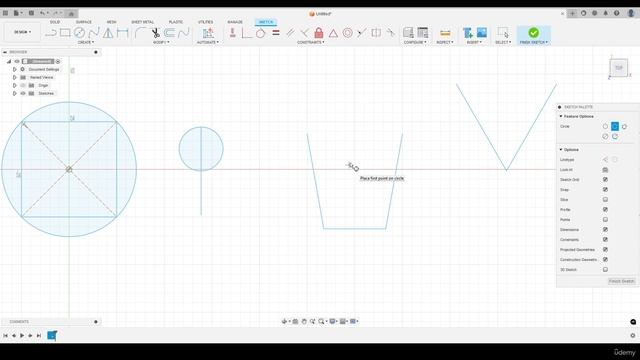This screenshot has width=640, height=360.
Task: Click the TOP face of the ViewCube
Action: (x=619, y=68)
